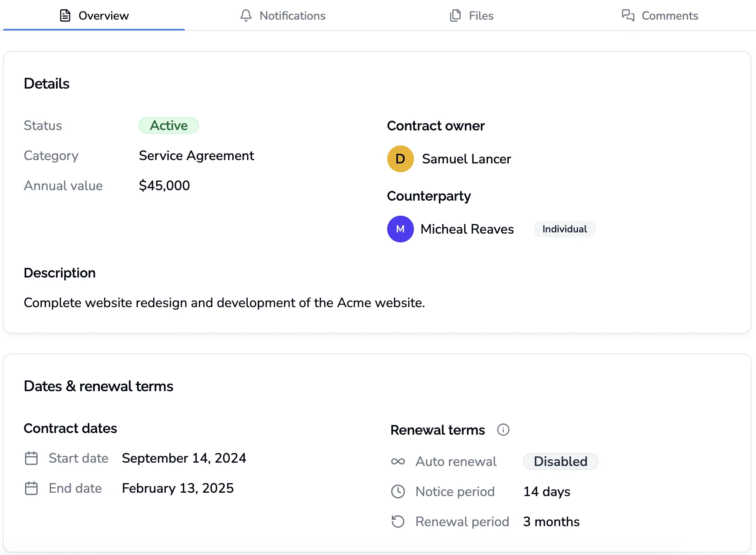756x555 pixels.
Task: Click the Active status badge
Action: [168, 125]
